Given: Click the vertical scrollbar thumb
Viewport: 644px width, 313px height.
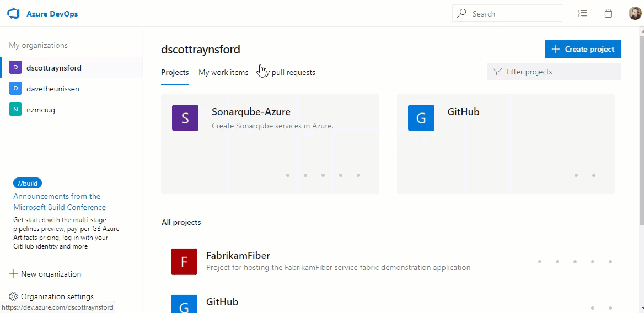Looking at the screenshot, I should pyautogui.click(x=641, y=129).
